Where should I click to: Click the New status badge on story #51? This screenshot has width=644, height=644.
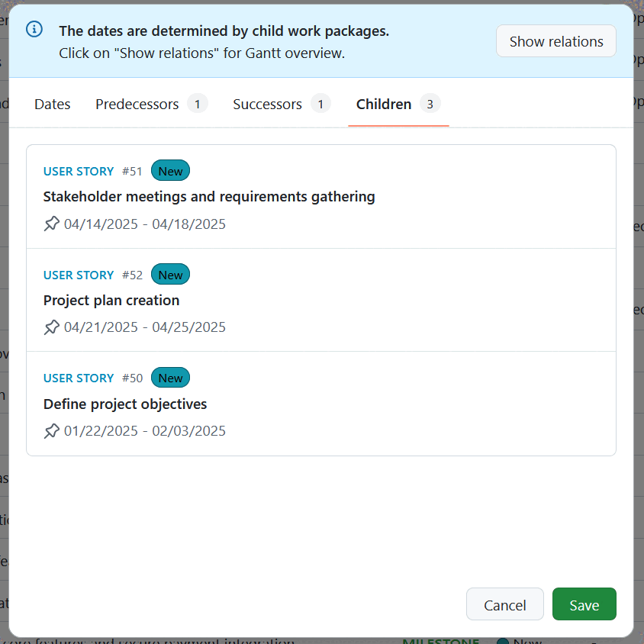point(170,170)
